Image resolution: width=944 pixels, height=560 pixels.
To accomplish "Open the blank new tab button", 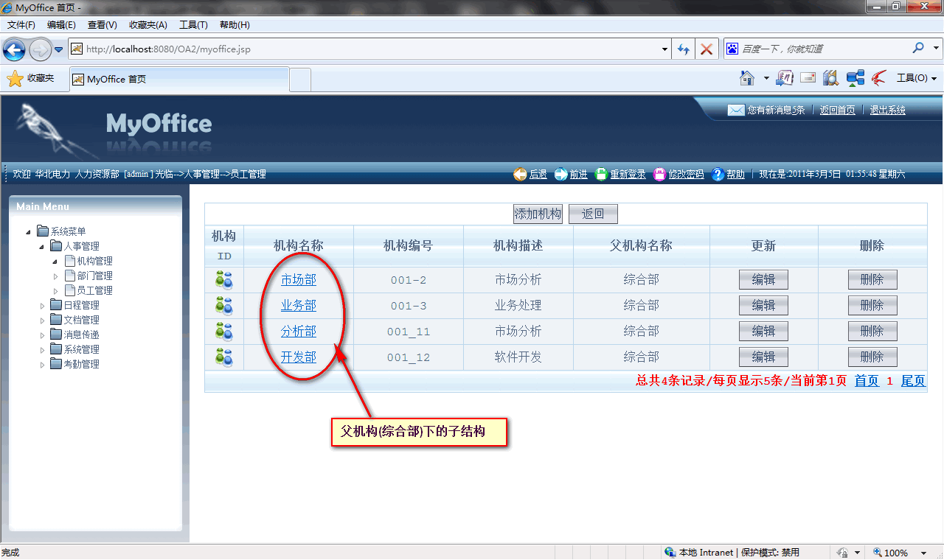I will coord(300,79).
